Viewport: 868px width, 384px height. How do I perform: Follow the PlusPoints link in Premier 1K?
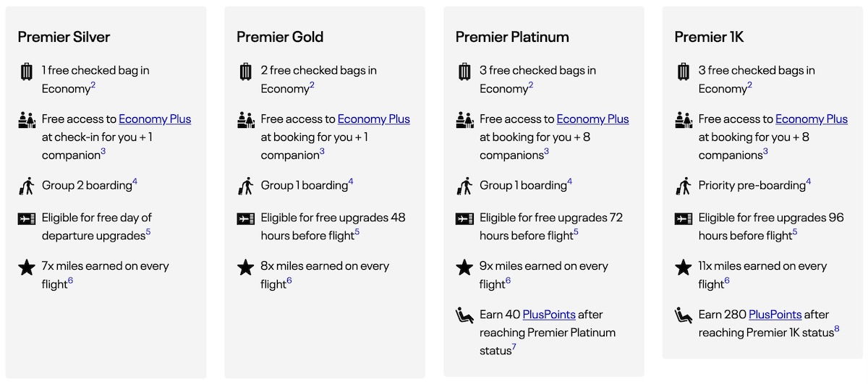point(775,315)
